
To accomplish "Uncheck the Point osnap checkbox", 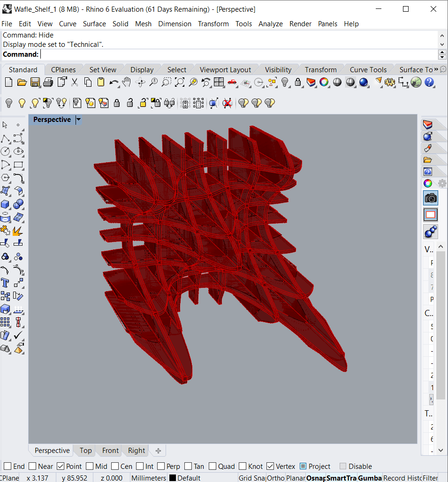I will pyautogui.click(x=61, y=466).
